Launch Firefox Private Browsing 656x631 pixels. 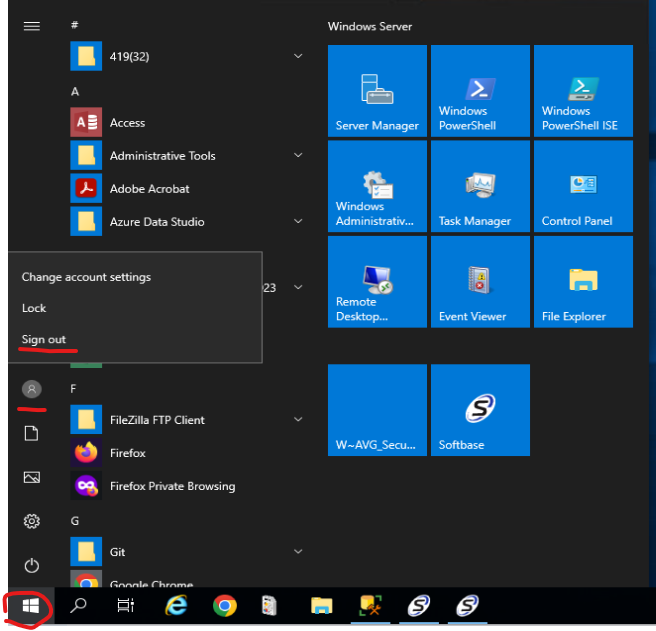click(x=187, y=486)
